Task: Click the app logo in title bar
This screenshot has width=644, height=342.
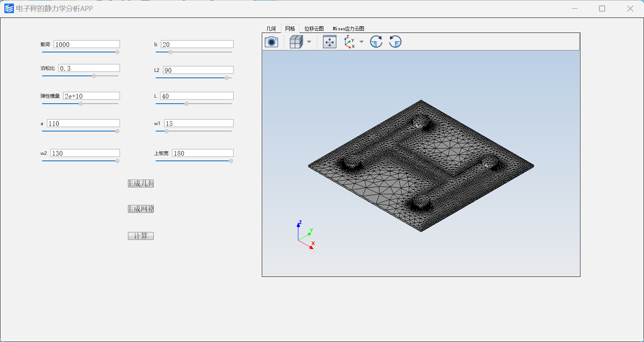Action: coord(9,8)
